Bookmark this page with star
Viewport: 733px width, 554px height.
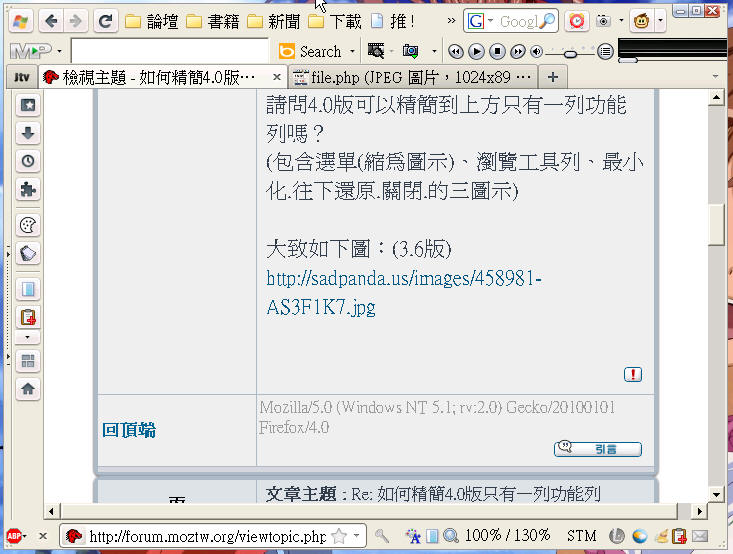pyautogui.click(x=338, y=536)
